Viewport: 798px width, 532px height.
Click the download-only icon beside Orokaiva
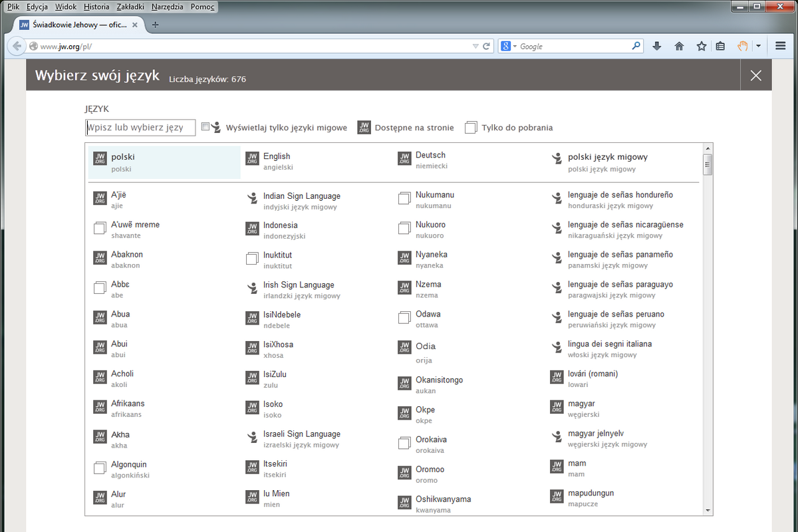click(404, 443)
